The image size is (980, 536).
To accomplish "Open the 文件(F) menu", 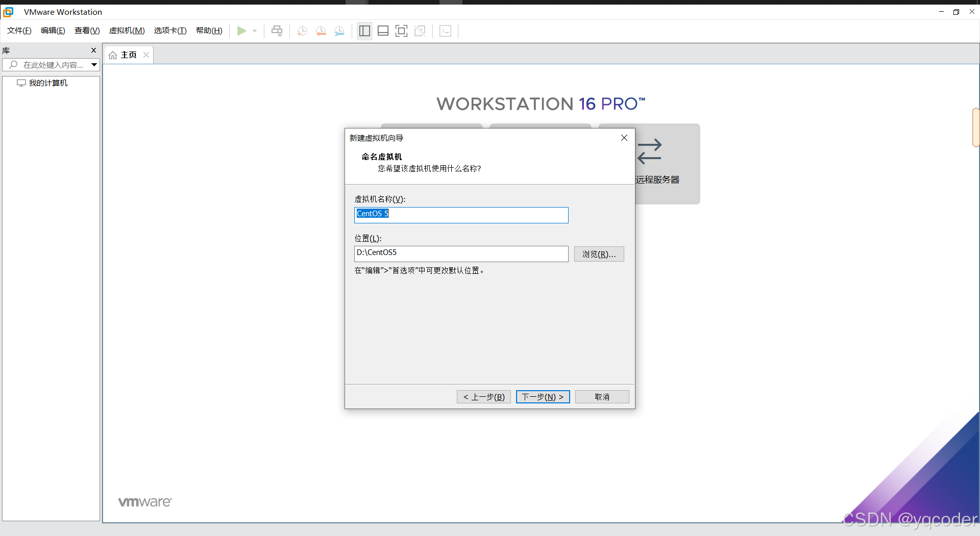I will [x=19, y=31].
